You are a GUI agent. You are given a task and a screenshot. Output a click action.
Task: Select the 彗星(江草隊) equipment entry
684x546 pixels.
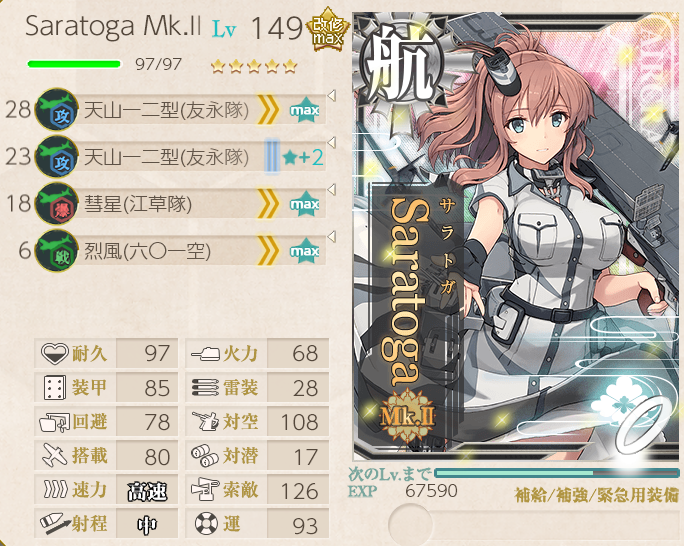pyautogui.click(x=180, y=204)
